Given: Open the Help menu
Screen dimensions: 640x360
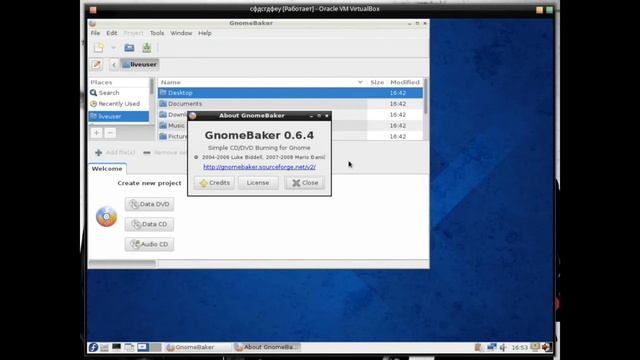Looking at the screenshot, I should pos(204,33).
